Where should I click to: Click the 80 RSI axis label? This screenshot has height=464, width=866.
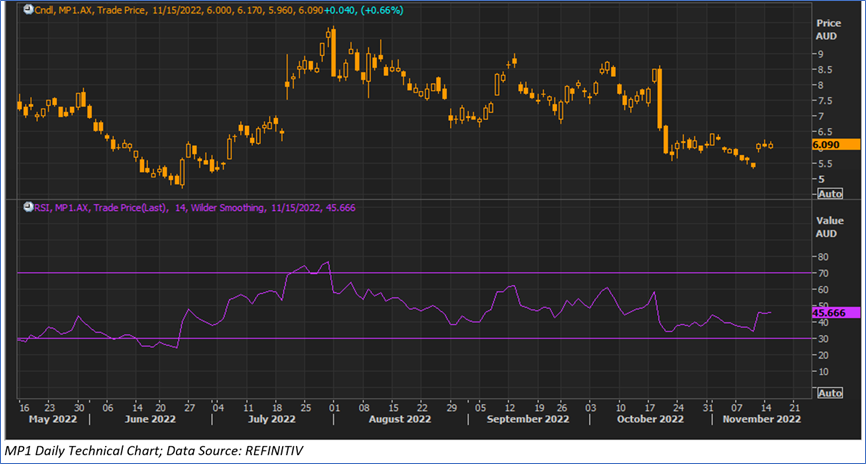[823, 257]
